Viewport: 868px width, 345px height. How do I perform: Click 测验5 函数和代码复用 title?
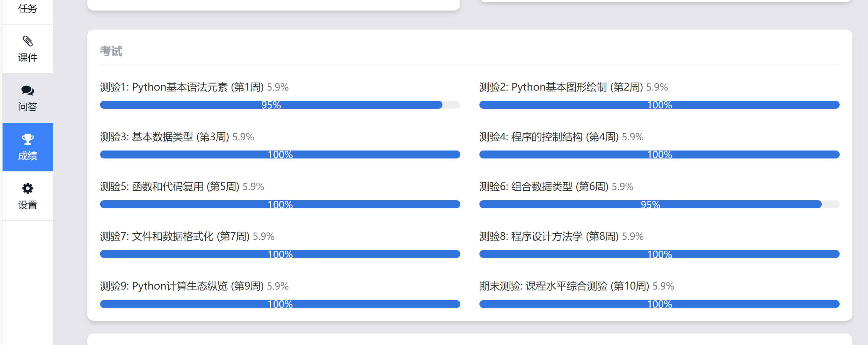click(170, 187)
